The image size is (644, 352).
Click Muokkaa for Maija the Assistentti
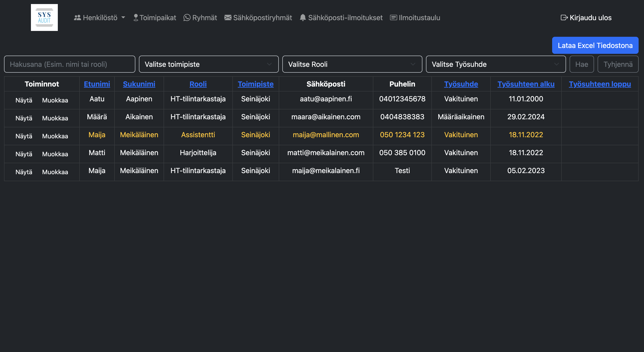(55, 136)
